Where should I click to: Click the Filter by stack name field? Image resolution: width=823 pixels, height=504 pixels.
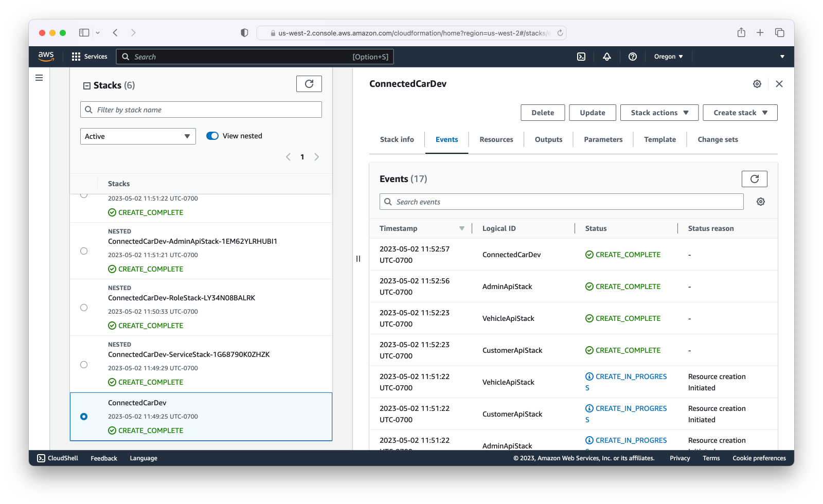click(x=201, y=110)
